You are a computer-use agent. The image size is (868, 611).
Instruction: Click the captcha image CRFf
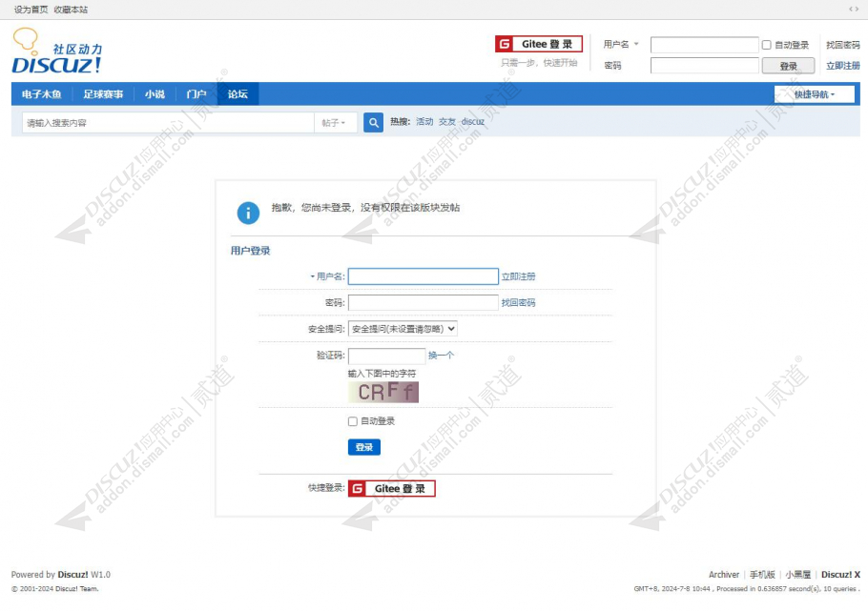pos(383,392)
